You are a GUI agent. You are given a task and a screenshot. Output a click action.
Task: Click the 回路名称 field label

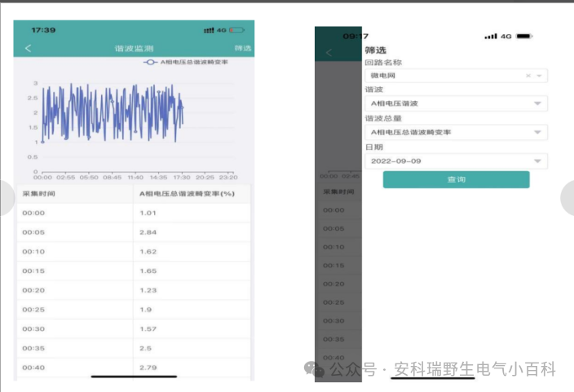(x=383, y=63)
